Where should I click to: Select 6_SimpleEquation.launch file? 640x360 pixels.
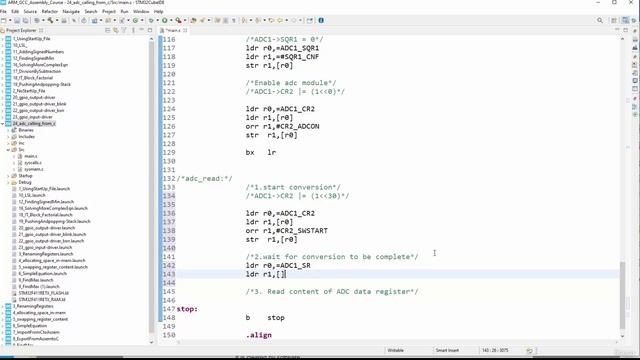tap(42, 273)
